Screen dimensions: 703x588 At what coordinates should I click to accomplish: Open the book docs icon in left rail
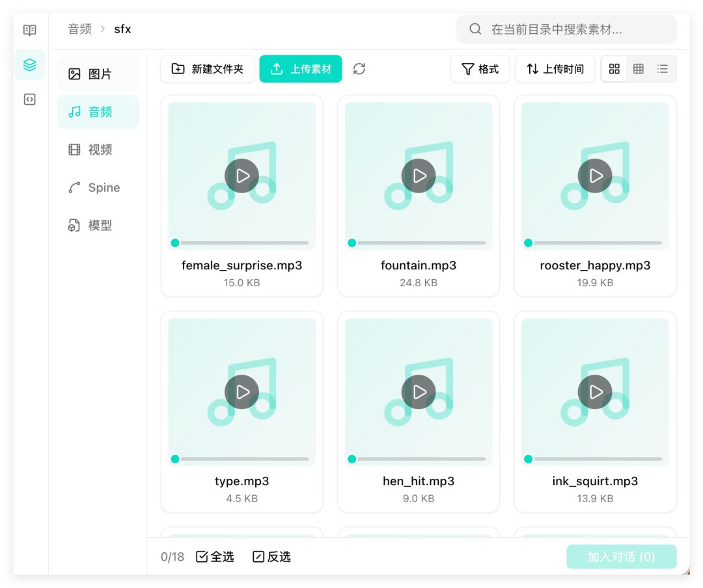point(29,30)
